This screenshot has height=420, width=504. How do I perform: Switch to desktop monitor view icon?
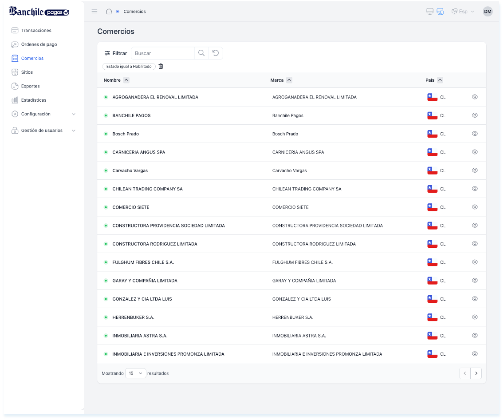430,12
